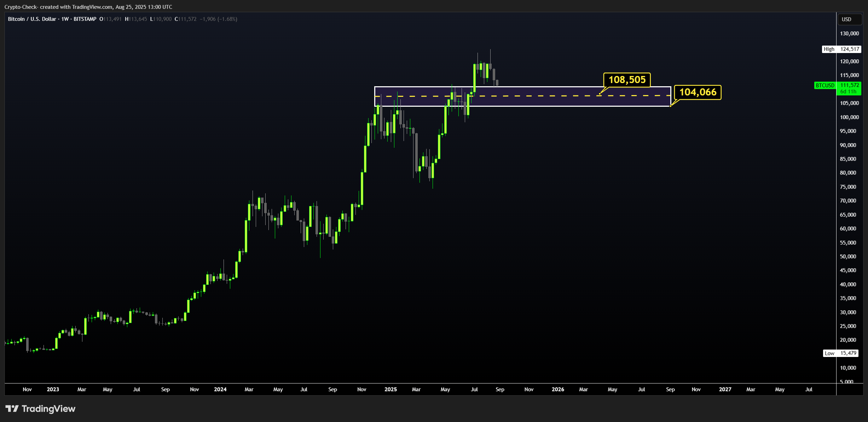Screen dimensions: 868x422
Task: Click the High 124,517 label
Action: point(841,49)
